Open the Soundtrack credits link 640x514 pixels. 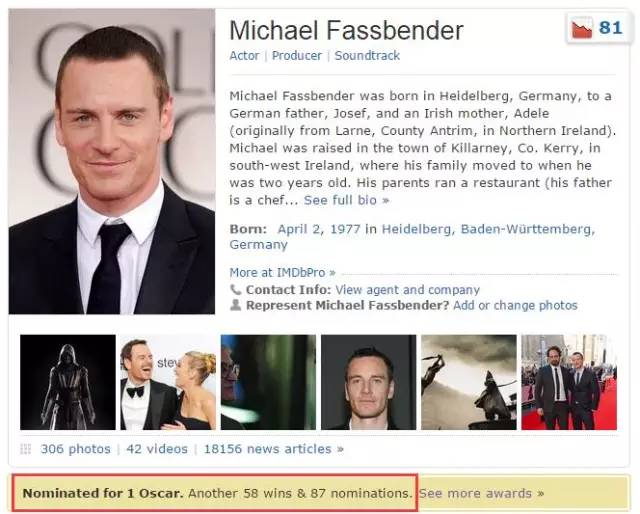(367, 56)
